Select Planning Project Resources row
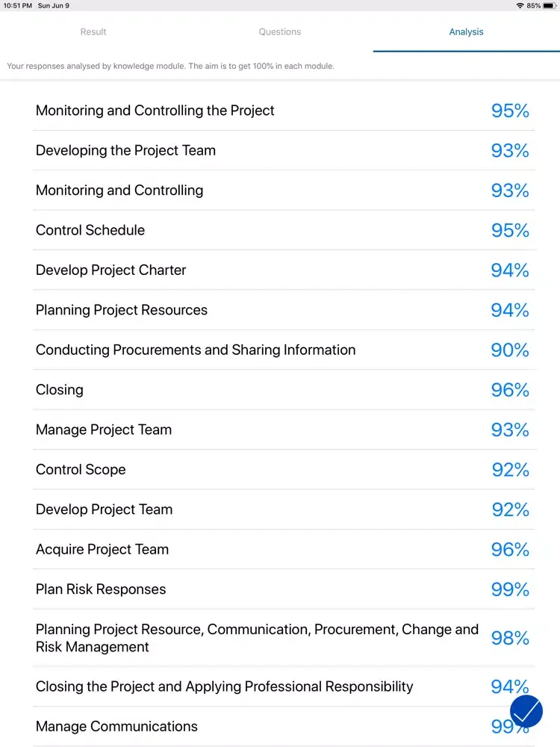The height and width of the screenshot is (747, 560). (122, 310)
